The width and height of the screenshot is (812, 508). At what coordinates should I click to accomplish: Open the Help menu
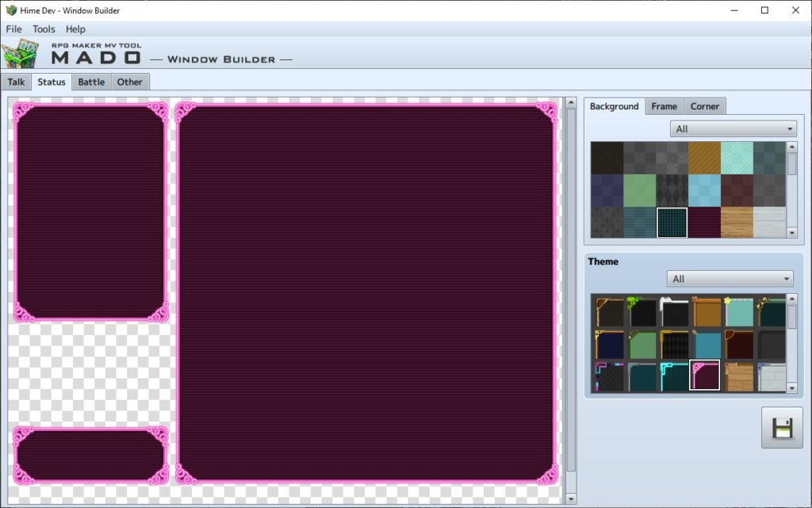coord(75,29)
